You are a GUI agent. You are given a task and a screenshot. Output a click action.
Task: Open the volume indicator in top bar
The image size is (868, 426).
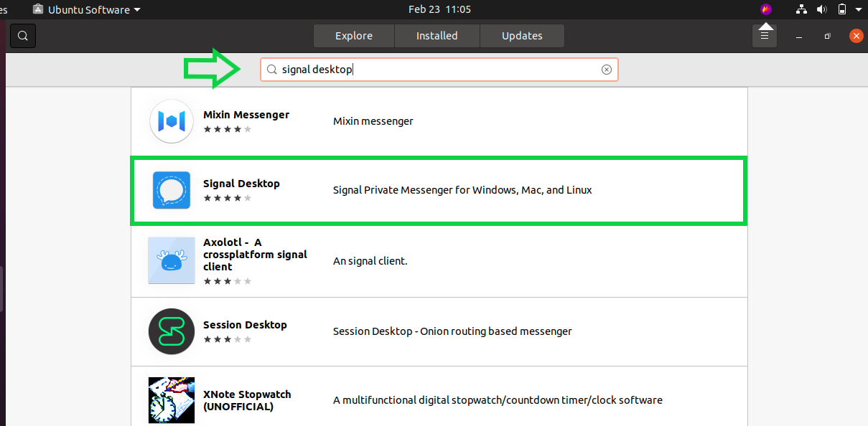click(822, 9)
